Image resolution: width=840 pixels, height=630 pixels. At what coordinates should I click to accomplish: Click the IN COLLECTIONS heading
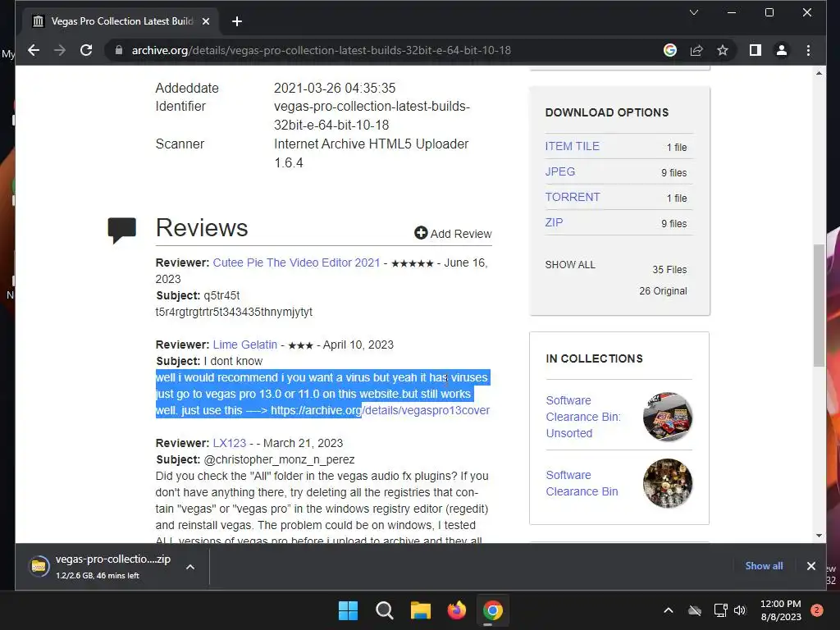[x=594, y=358]
